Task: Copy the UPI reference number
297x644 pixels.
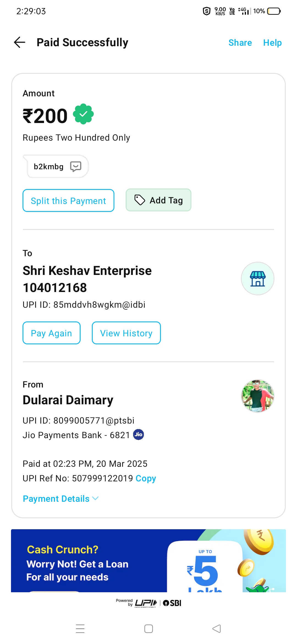Action: tap(146, 478)
